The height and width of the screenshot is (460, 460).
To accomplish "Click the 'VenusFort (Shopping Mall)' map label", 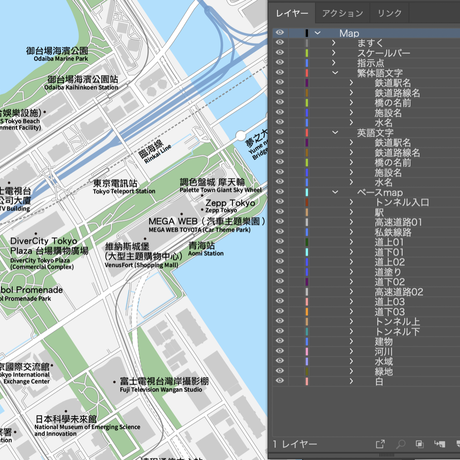I will tap(141, 265).
